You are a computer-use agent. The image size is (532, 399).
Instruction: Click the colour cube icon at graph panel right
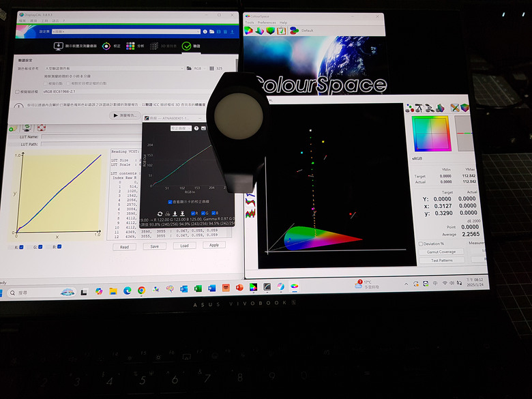pyautogui.click(x=464, y=108)
